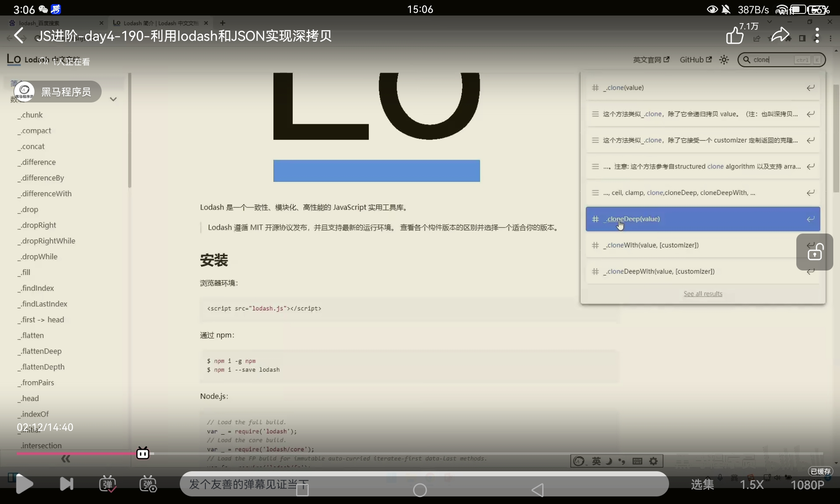Tap the share arrow icon
This screenshot has height=504, width=840.
[x=780, y=35]
